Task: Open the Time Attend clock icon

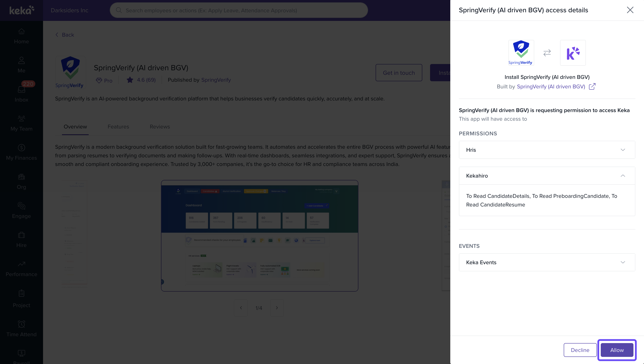Action: 21,324
